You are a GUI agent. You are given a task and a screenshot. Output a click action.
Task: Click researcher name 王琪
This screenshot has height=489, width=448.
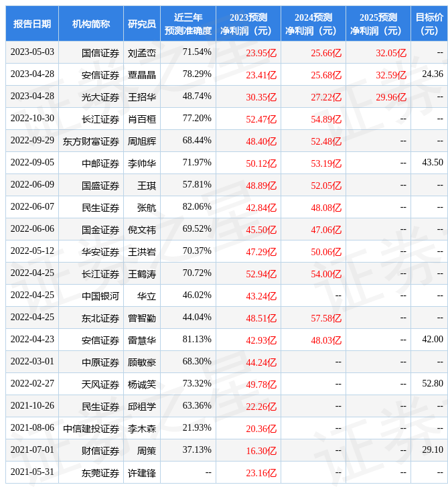(x=147, y=186)
